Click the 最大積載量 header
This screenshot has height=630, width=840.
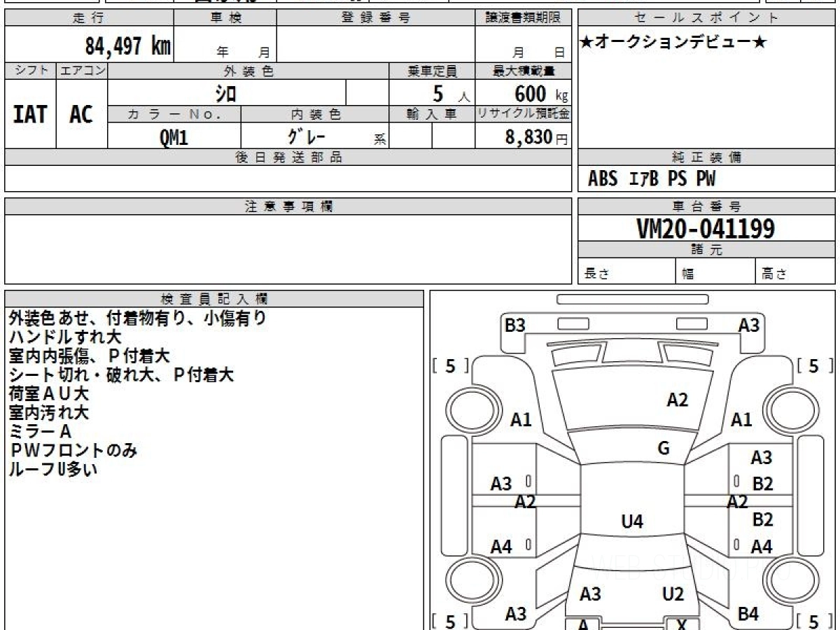[523, 71]
